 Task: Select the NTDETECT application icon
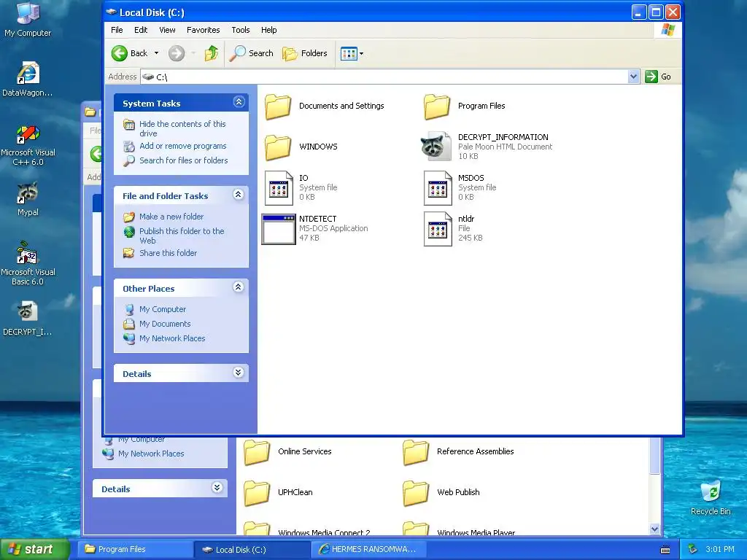click(x=279, y=229)
